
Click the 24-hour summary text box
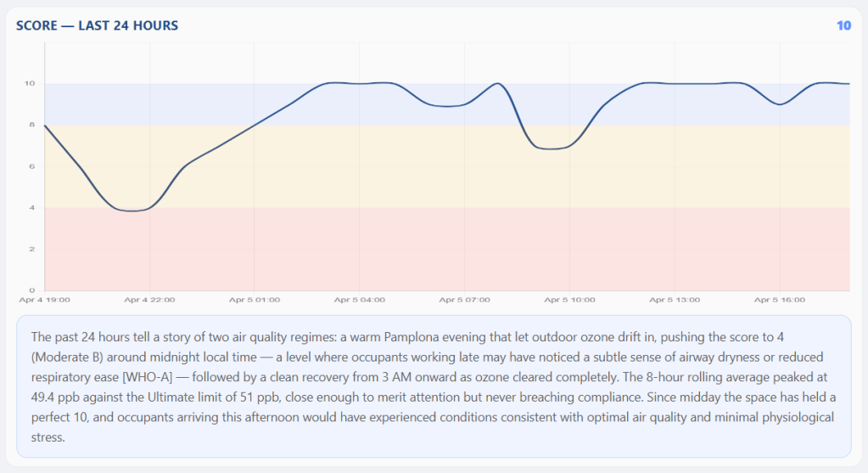tap(434, 386)
